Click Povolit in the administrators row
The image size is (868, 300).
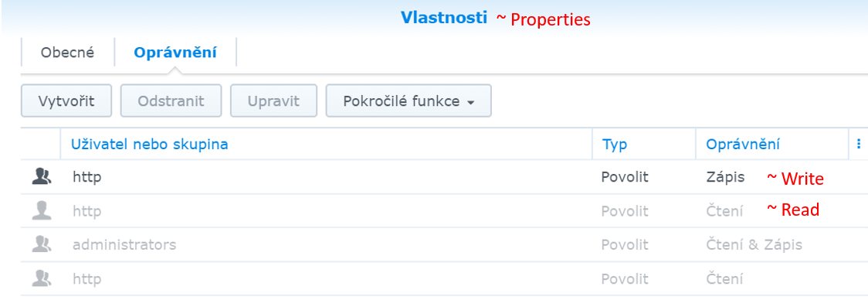tap(625, 244)
